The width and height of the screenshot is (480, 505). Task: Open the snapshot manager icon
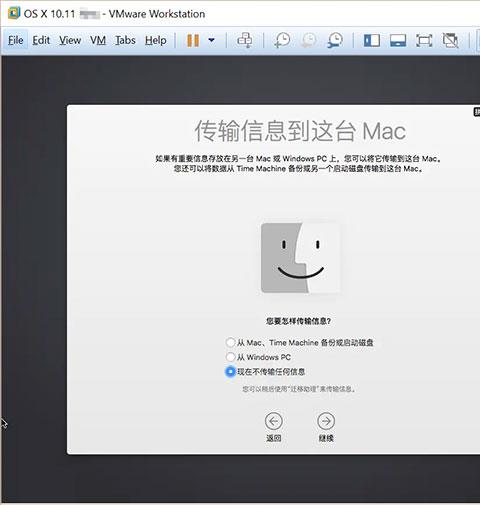click(335, 40)
